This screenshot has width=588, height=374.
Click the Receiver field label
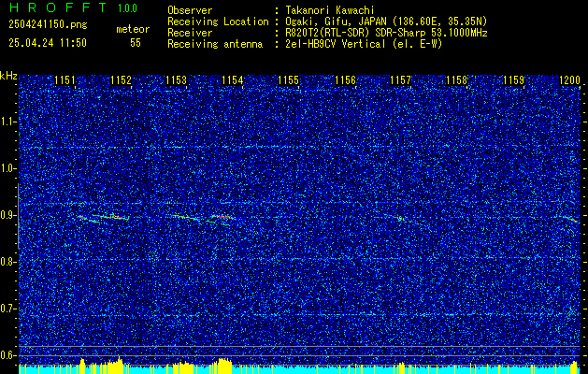(x=190, y=33)
